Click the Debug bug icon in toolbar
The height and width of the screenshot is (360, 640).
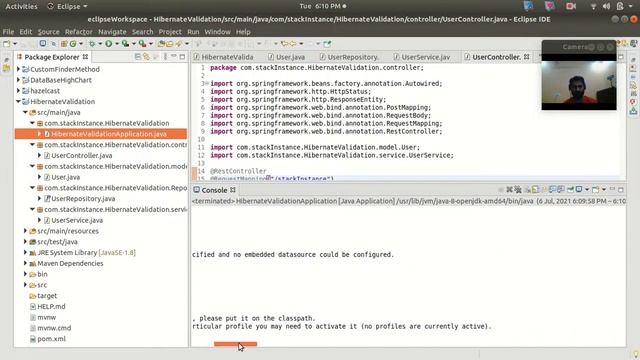92,44
